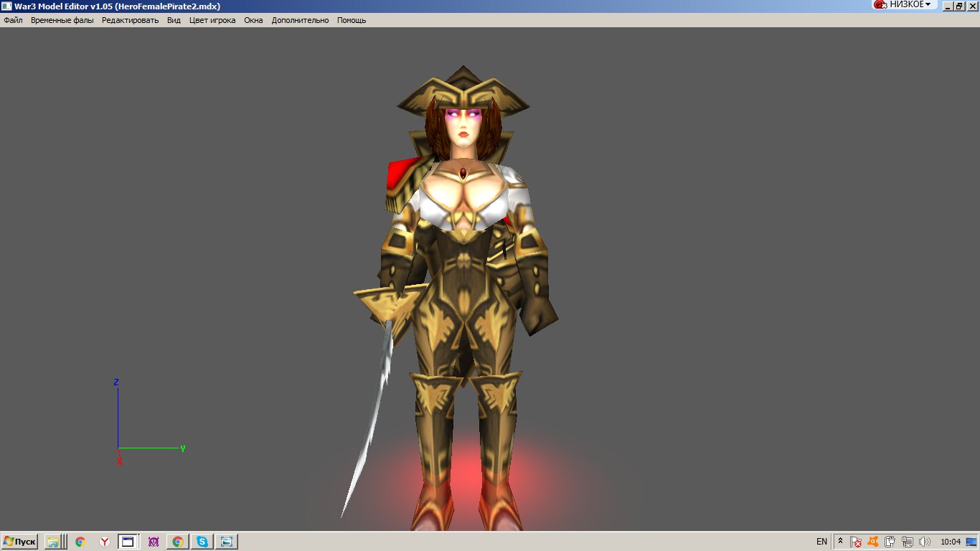This screenshot has width=980, height=551.
Task: Open Action Center flag tray icon
Action: coord(856,542)
